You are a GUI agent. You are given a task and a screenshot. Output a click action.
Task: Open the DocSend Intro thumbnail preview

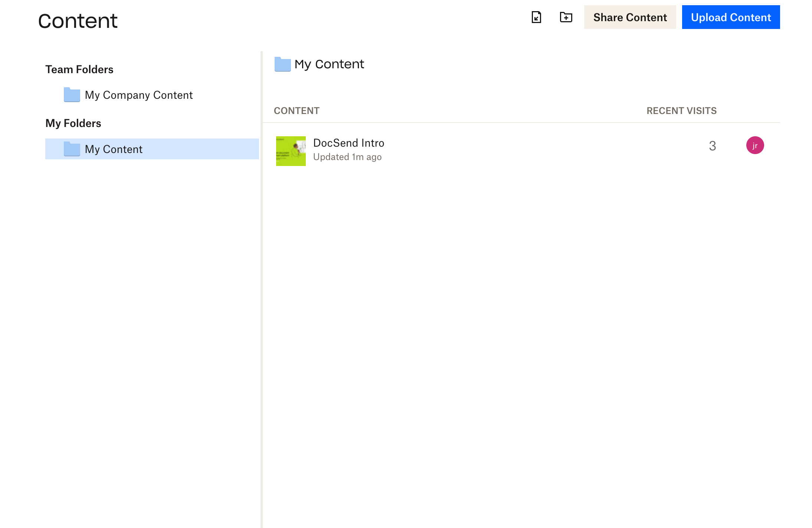pos(291,151)
